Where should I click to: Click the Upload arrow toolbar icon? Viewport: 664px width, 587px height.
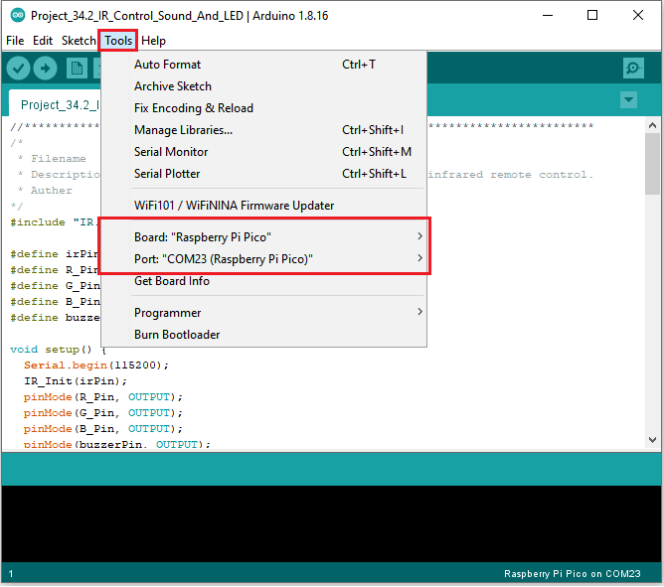point(45,68)
